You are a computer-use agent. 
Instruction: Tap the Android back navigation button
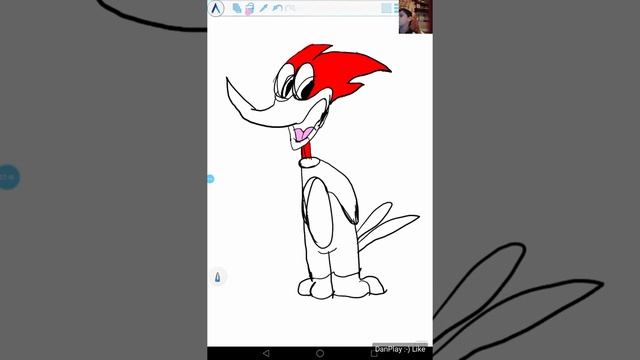click(x=266, y=353)
